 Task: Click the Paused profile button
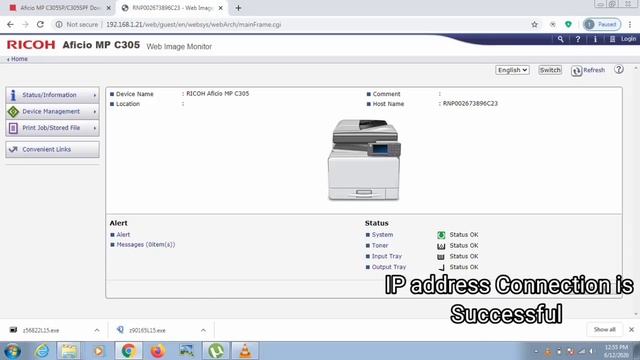pos(602,24)
